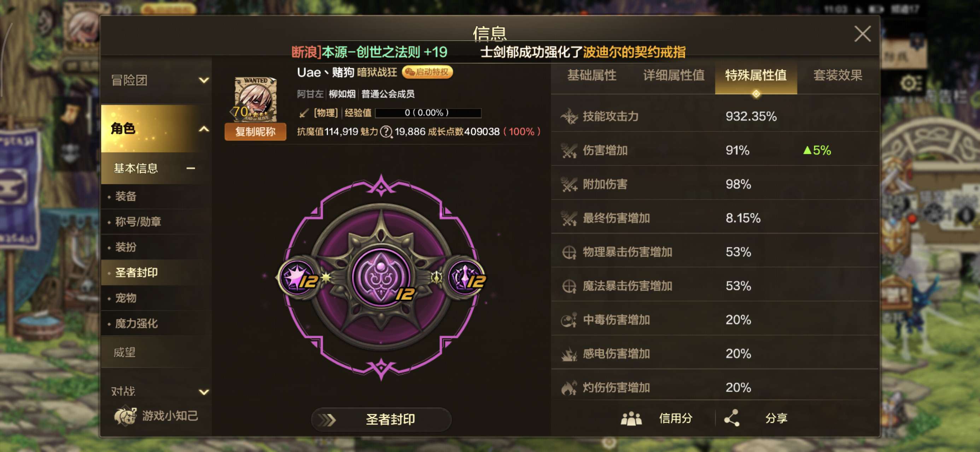Click the 圣者封印 button below the emblem
Screen dimensions: 980x452
pyautogui.click(x=381, y=419)
